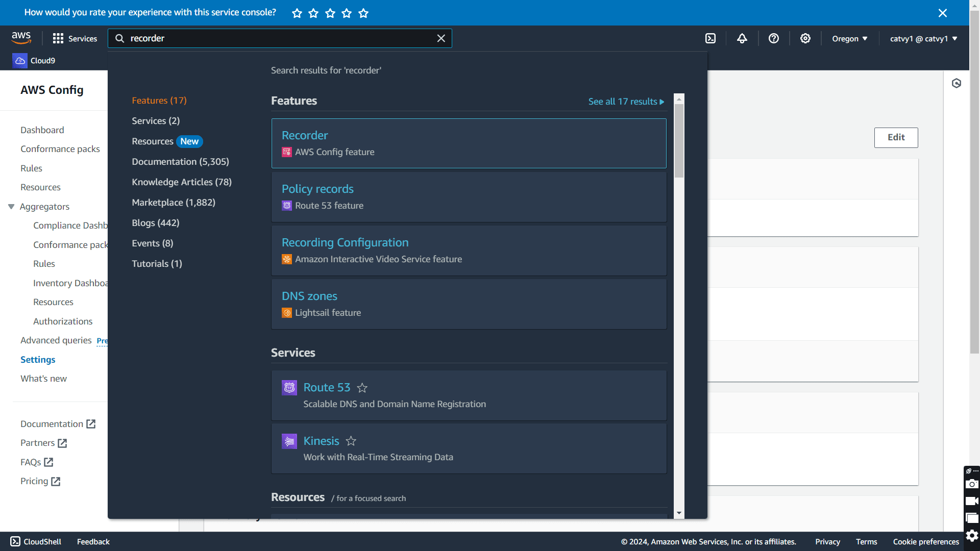Rate the console two stars
This screenshot has height=551, width=980.
pyautogui.click(x=313, y=13)
